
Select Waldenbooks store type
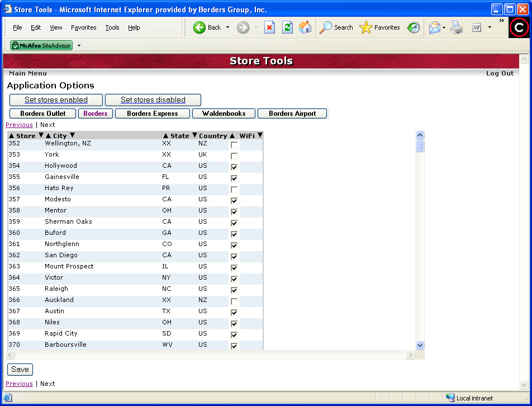point(224,114)
